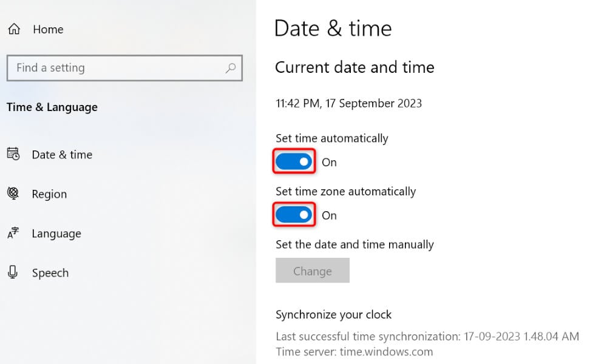
Task: Open the Region settings page
Action: click(x=49, y=194)
